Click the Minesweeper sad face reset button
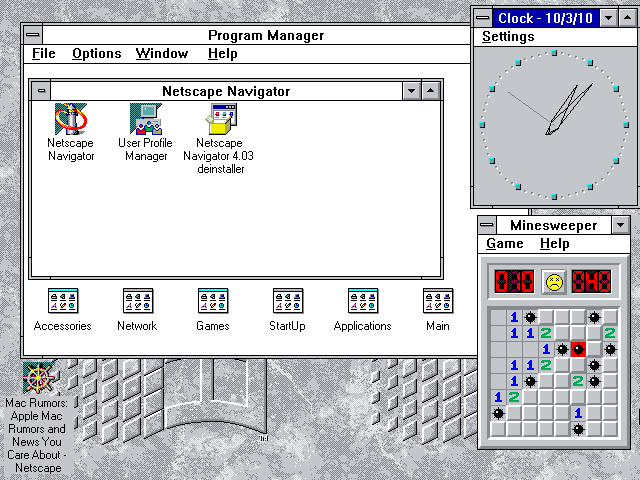This screenshot has width=640, height=480. pos(553,282)
